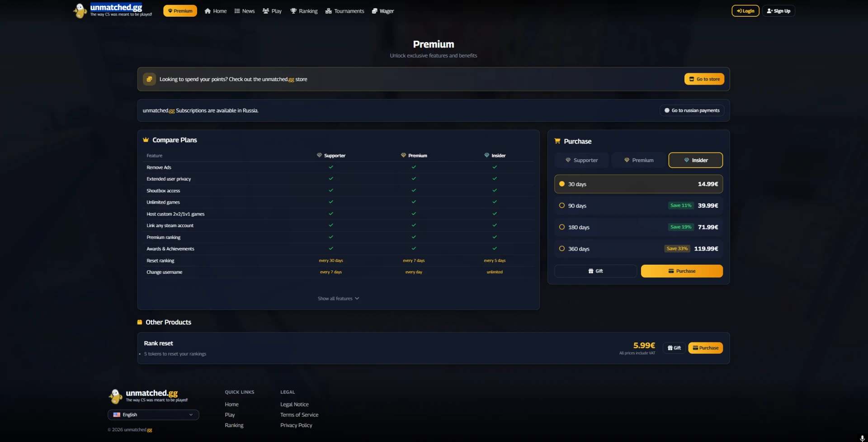This screenshot has width=868, height=442.
Task: Expand Show all features
Action: 339,299
